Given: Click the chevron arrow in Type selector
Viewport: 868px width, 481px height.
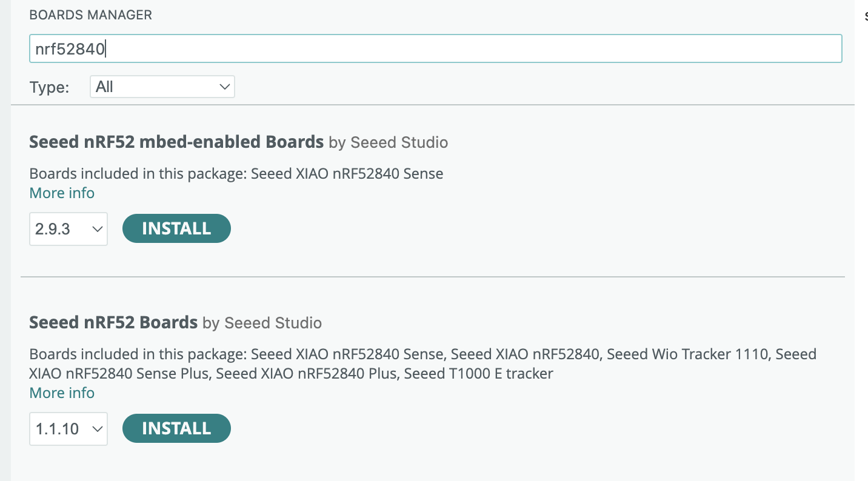Looking at the screenshot, I should (225, 87).
